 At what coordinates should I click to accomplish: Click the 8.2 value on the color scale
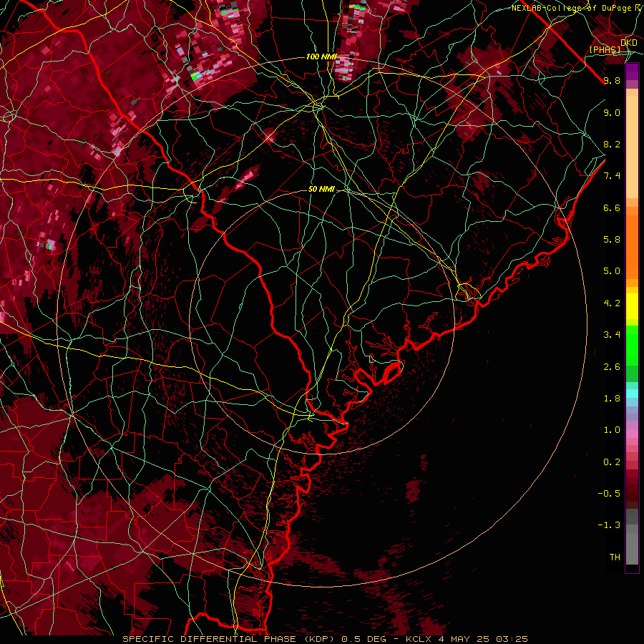612,144
